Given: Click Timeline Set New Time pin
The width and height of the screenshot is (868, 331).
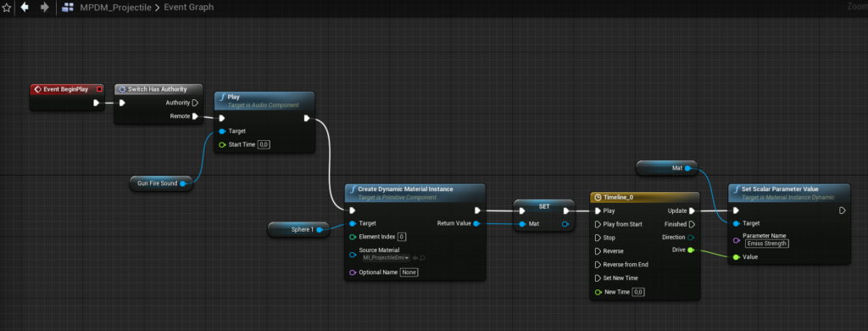Looking at the screenshot, I should 598,278.
